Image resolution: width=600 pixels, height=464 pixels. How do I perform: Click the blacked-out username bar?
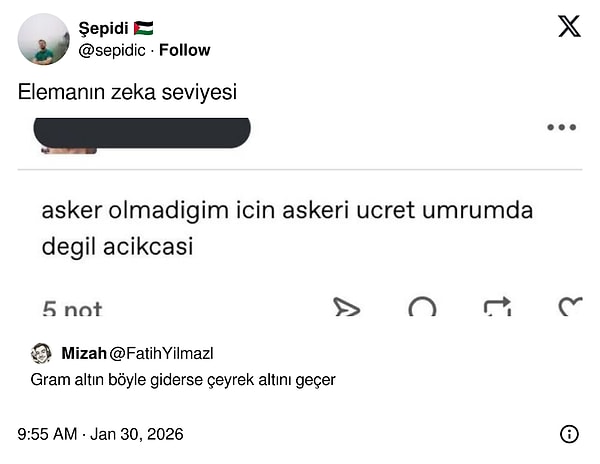[x=142, y=132]
